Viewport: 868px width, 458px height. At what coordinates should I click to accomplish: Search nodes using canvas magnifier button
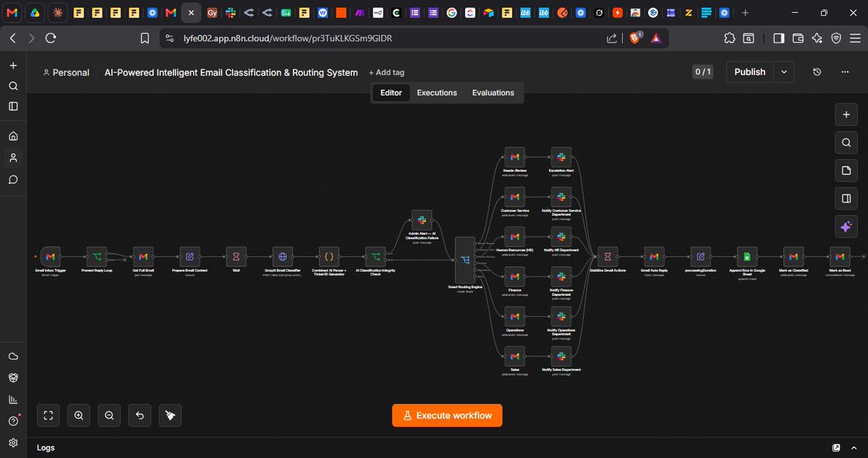tap(846, 143)
